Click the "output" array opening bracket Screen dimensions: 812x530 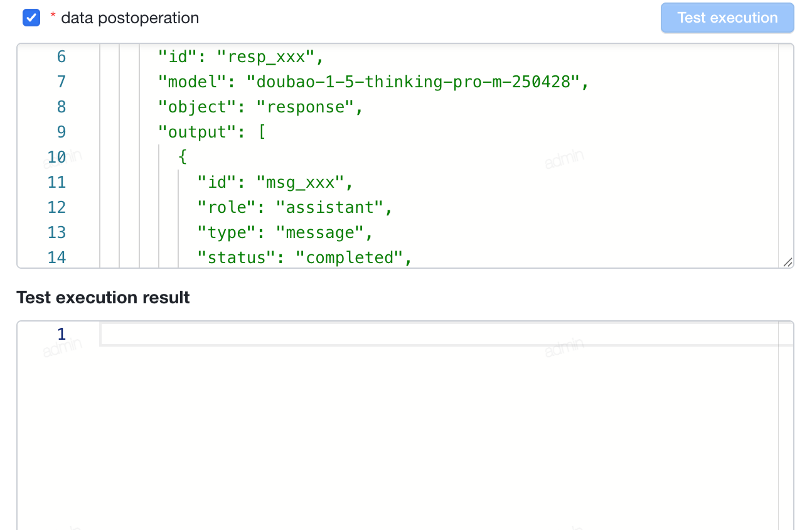261,132
